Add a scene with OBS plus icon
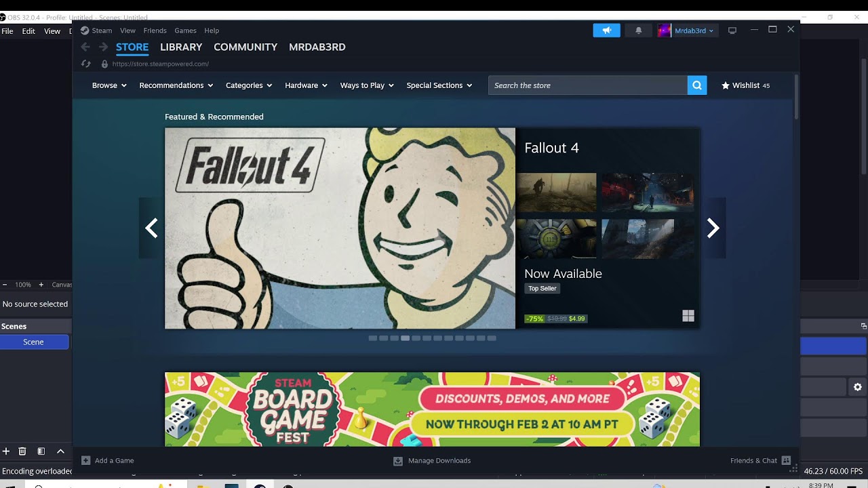Viewport: 868px width, 488px height. pyautogui.click(x=6, y=451)
